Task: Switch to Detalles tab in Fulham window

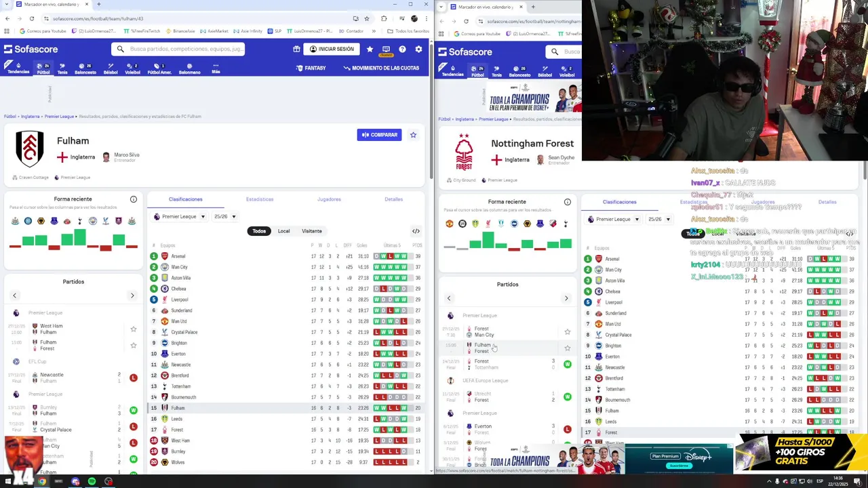Action: tap(393, 199)
